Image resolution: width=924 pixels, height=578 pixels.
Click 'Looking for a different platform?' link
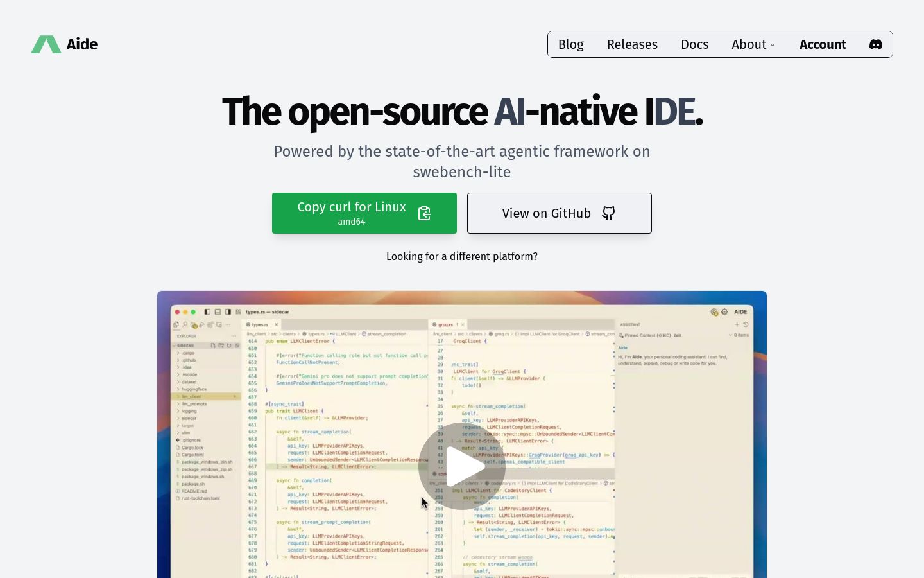462,256
